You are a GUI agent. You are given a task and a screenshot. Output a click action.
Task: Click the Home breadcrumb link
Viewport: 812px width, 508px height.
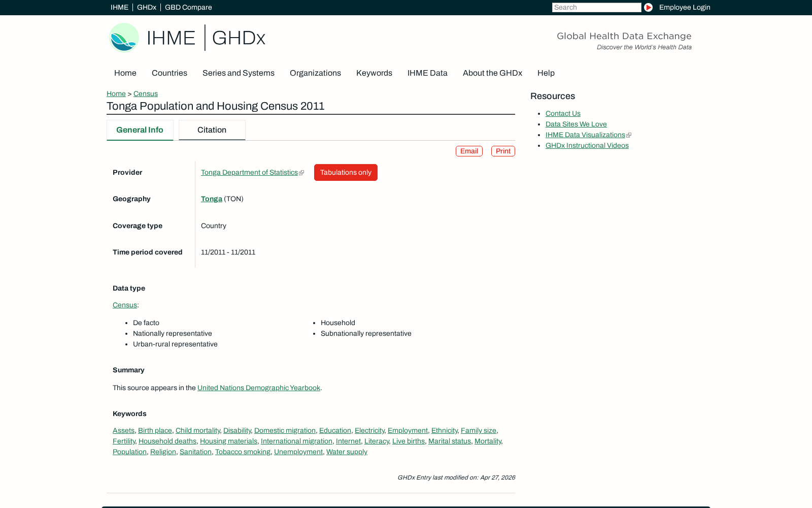tap(116, 93)
